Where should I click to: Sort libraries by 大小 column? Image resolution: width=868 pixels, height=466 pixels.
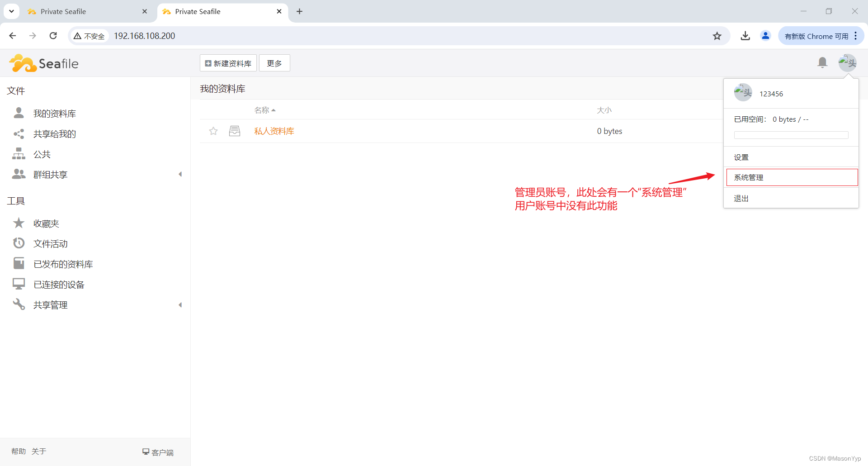(x=604, y=110)
